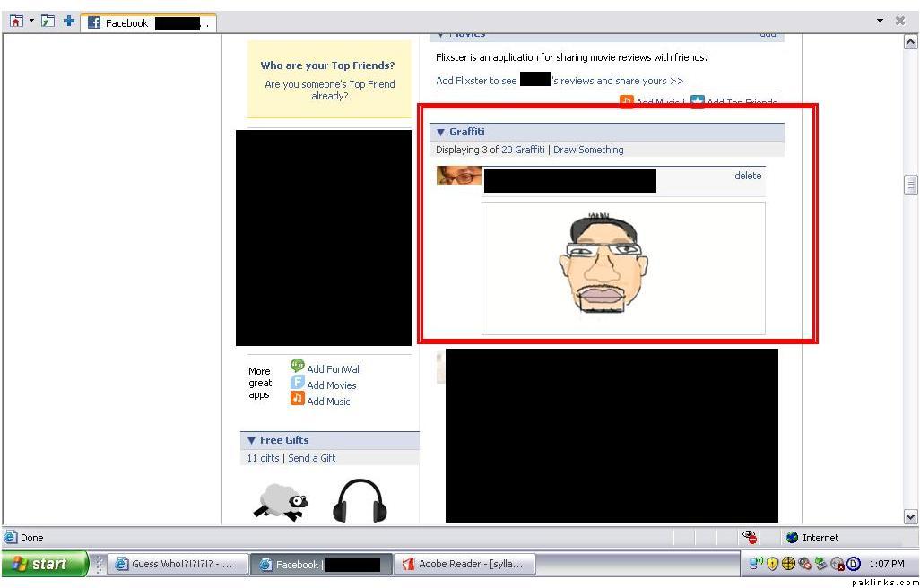The height and width of the screenshot is (588, 920).
Task: Click the FunWall app icon
Action: click(297, 367)
